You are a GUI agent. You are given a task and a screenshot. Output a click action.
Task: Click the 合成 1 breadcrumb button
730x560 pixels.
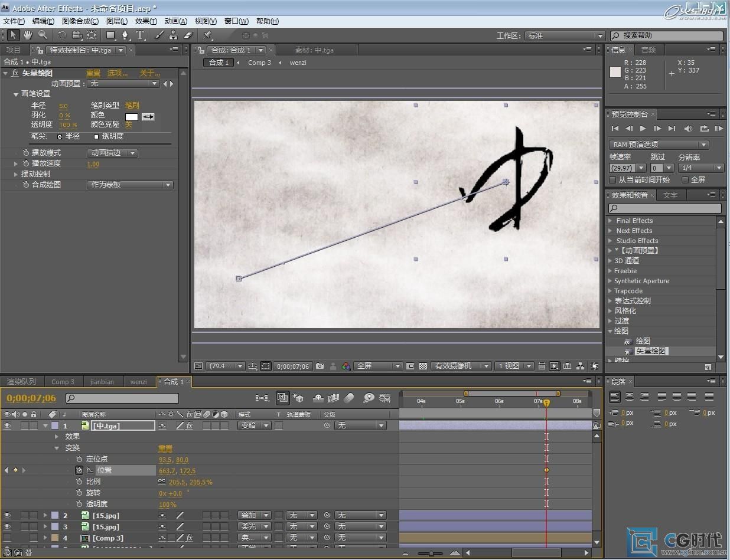219,63
